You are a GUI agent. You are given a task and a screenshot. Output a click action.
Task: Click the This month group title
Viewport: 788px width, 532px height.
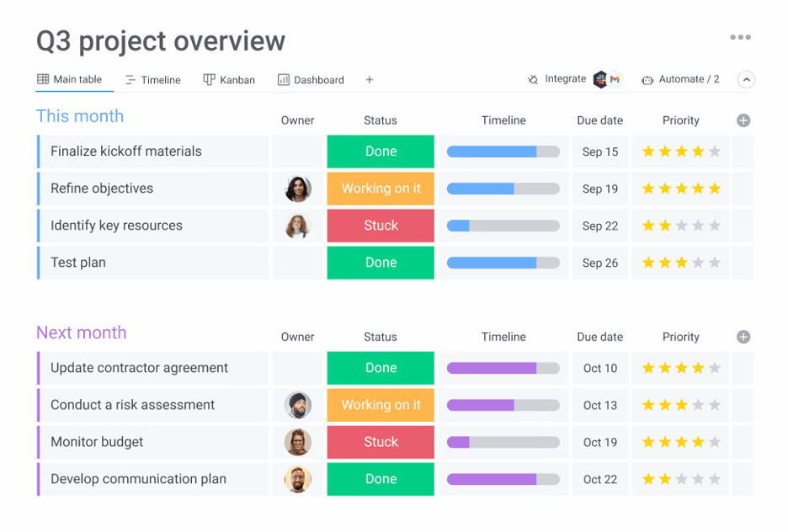[x=80, y=116]
